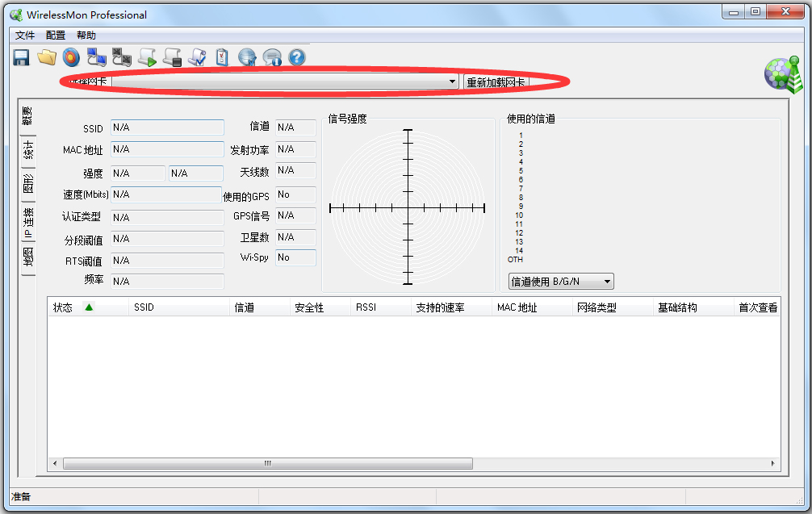The image size is (812, 514).
Task: Click the disconnect computers toolbar icon
Action: pos(122,57)
